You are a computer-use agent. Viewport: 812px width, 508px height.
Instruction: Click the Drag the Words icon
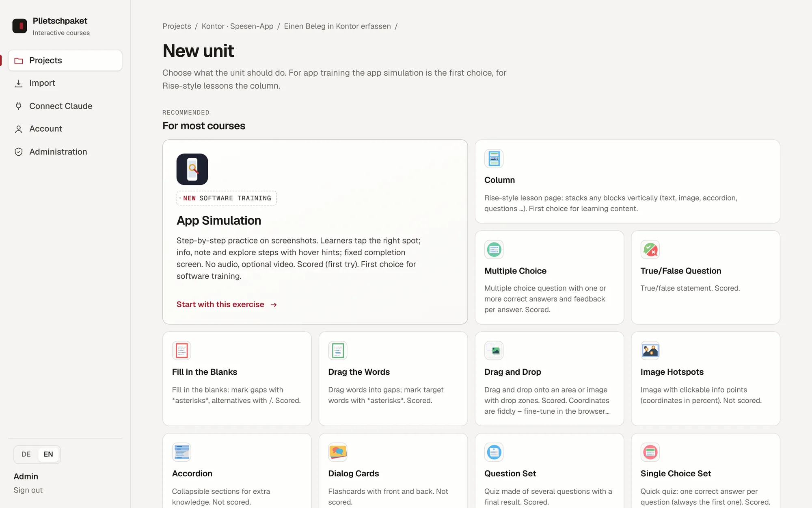click(338, 350)
